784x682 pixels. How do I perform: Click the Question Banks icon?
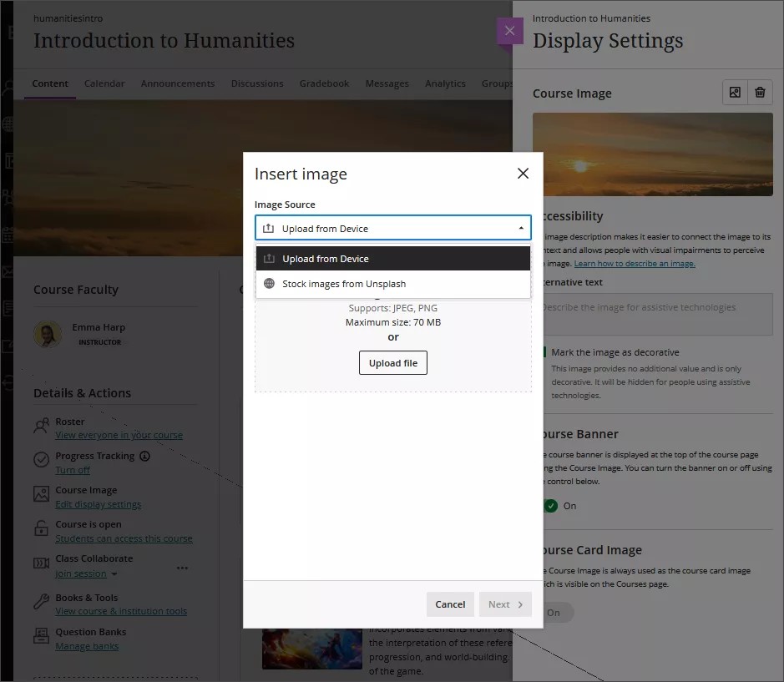pyautogui.click(x=42, y=634)
